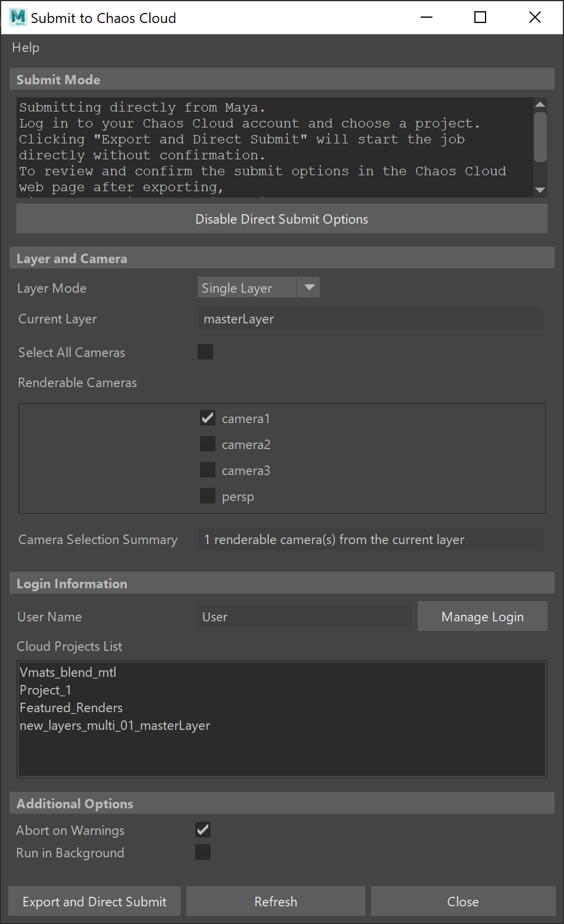Collapse the Additional Options section

tap(282, 804)
